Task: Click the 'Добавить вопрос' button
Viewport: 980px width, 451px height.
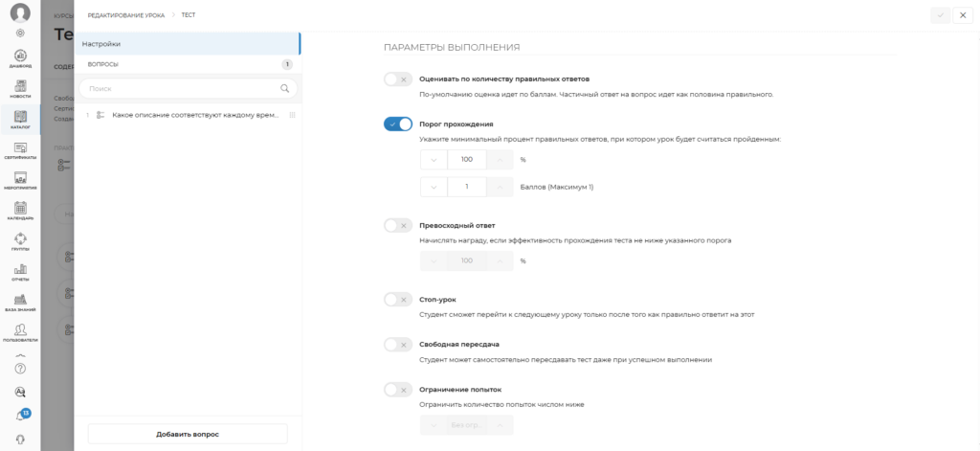Action: coord(188,434)
